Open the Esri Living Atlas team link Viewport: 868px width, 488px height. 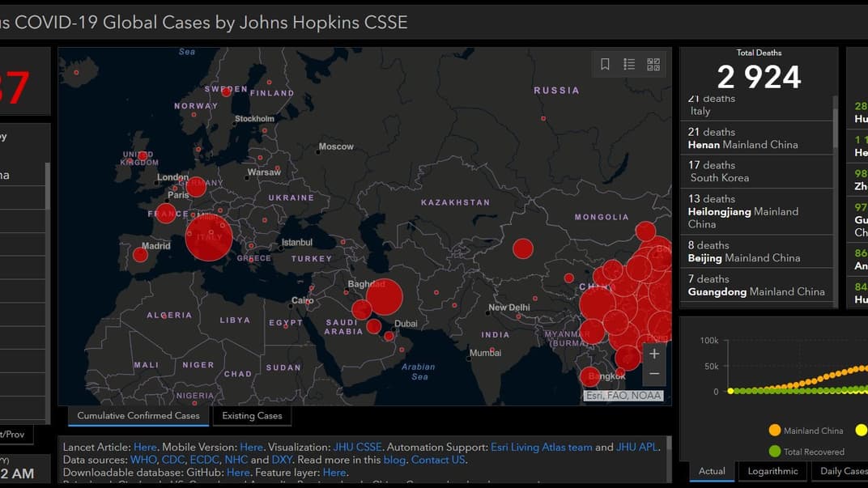[542, 447]
